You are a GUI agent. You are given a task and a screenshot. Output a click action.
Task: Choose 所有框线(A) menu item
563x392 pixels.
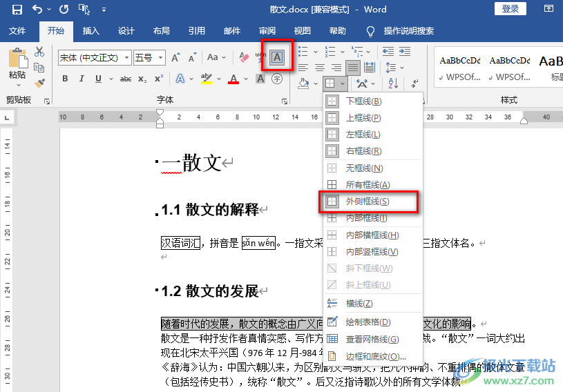[x=373, y=185]
